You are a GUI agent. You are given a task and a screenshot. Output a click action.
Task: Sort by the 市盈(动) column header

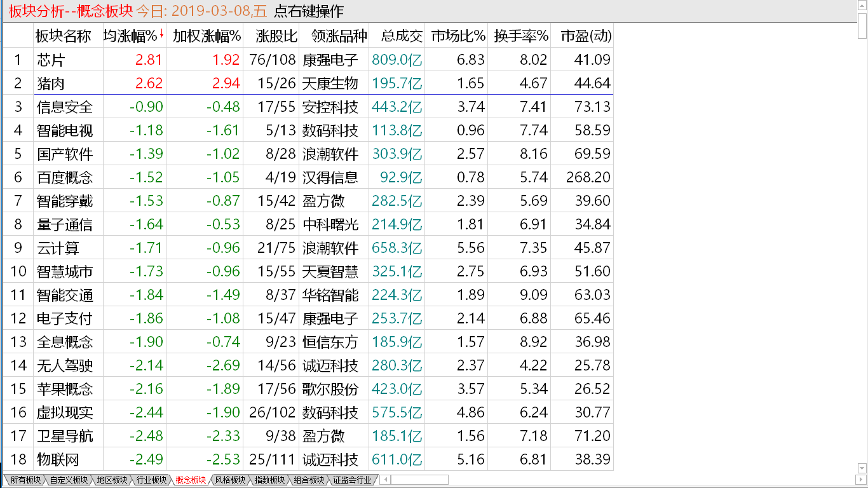(582, 36)
